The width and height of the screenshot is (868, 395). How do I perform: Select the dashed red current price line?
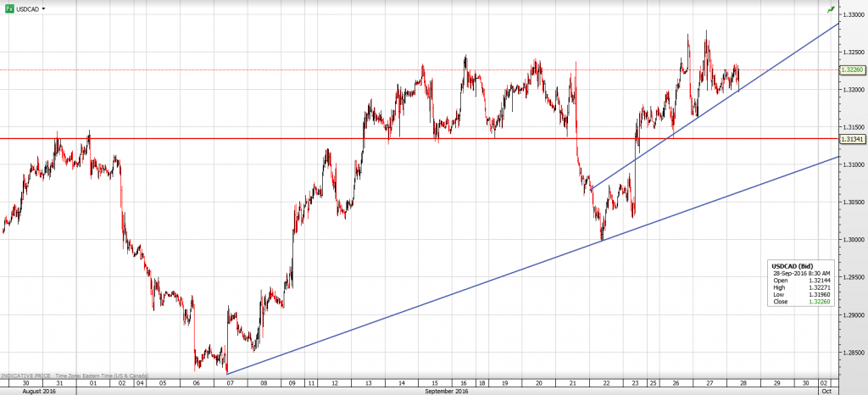pos(254,70)
